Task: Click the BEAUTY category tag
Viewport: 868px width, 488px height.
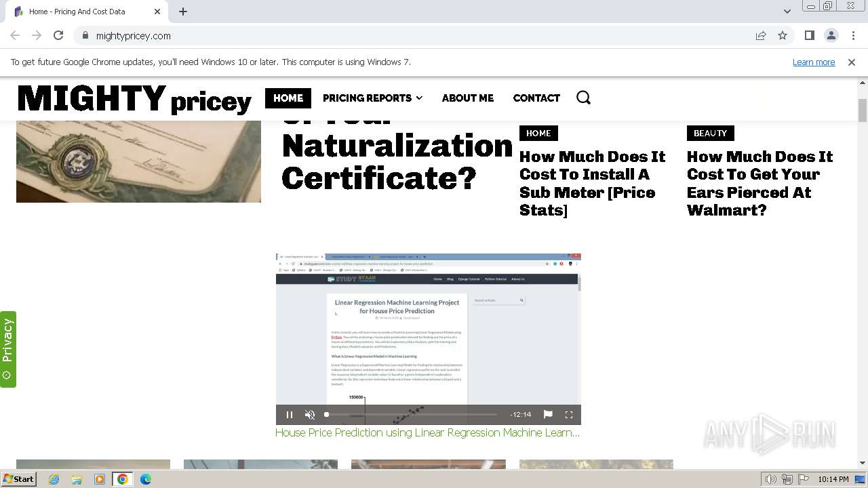Action: [x=710, y=133]
